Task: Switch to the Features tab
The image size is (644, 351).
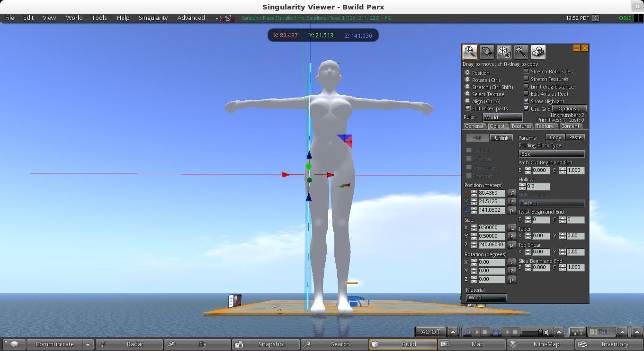Action: [521, 126]
